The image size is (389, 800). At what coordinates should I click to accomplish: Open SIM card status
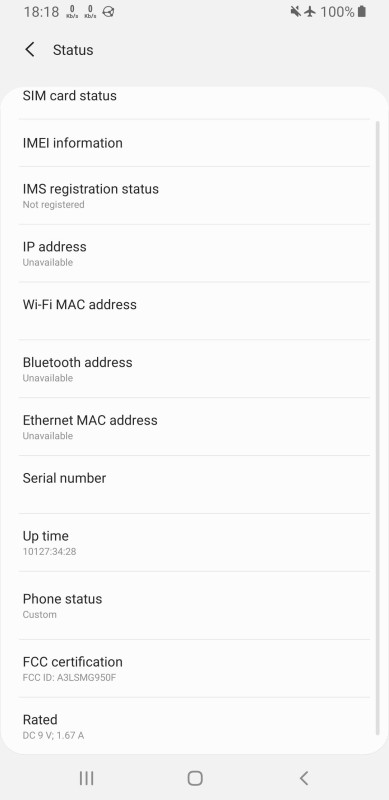point(194,96)
